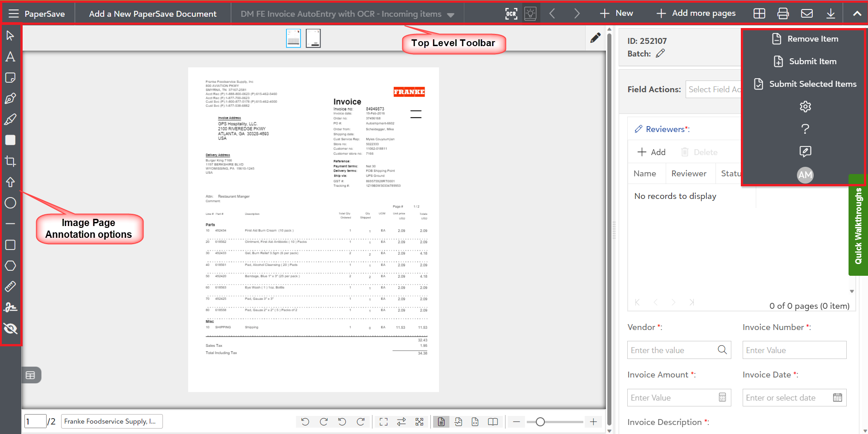Toggle the lightbulb icon beside OCR
Viewport: 868px width, 434px height.
coord(530,14)
